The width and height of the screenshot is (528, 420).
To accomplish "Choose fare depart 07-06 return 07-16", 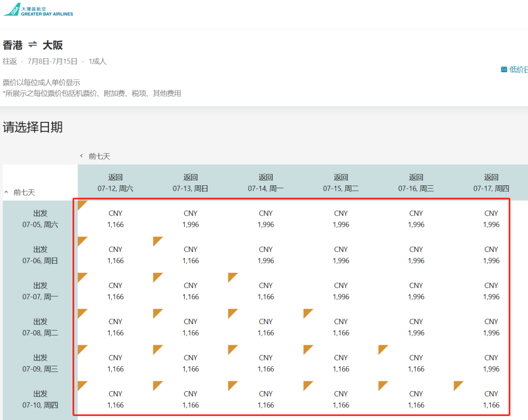I will [416, 255].
